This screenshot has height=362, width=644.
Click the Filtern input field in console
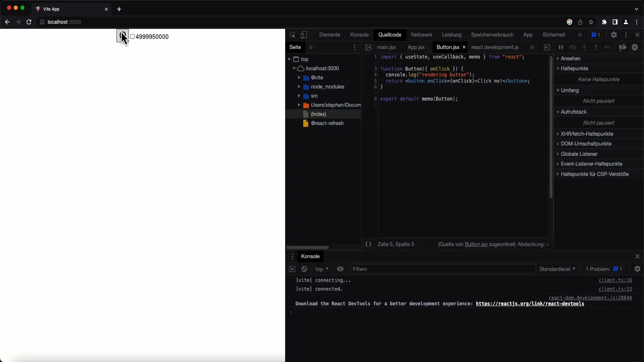[x=442, y=269]
